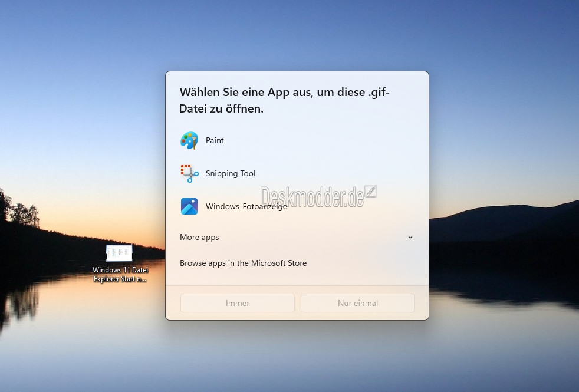Select the desktop file thumbnail icon

pyautogui.click(x=119, y=253)
